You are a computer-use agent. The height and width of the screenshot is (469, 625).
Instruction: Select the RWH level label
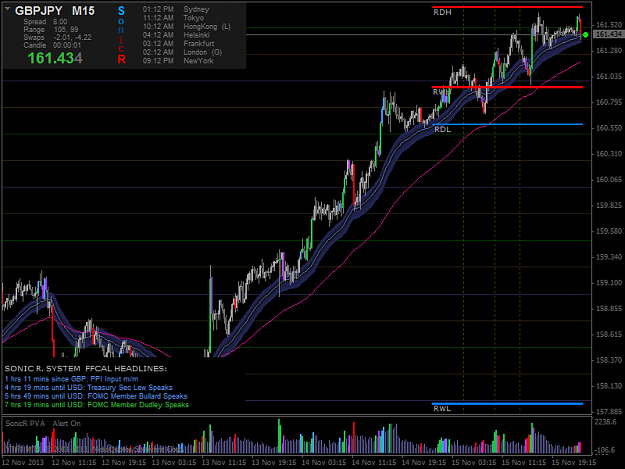[442, 92]
